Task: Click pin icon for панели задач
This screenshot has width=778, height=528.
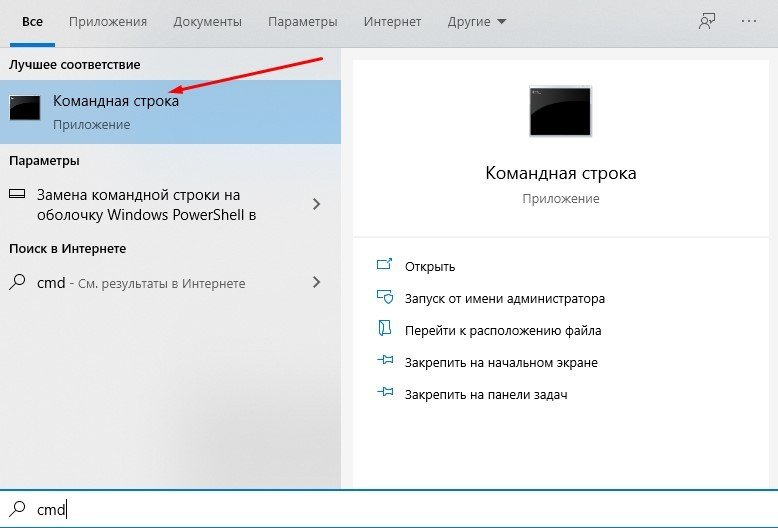Action: pyautogui.click(x=385, y=392)
